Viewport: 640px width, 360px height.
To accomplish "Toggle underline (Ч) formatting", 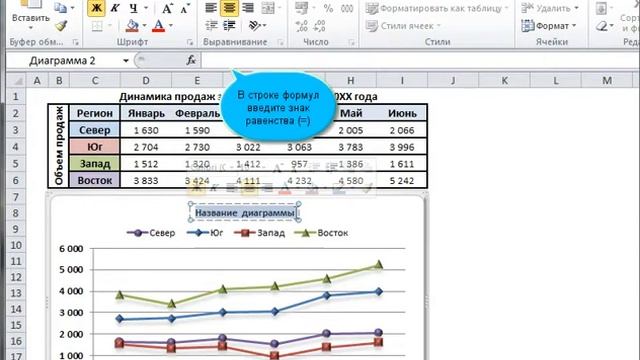I will [133, 8].
